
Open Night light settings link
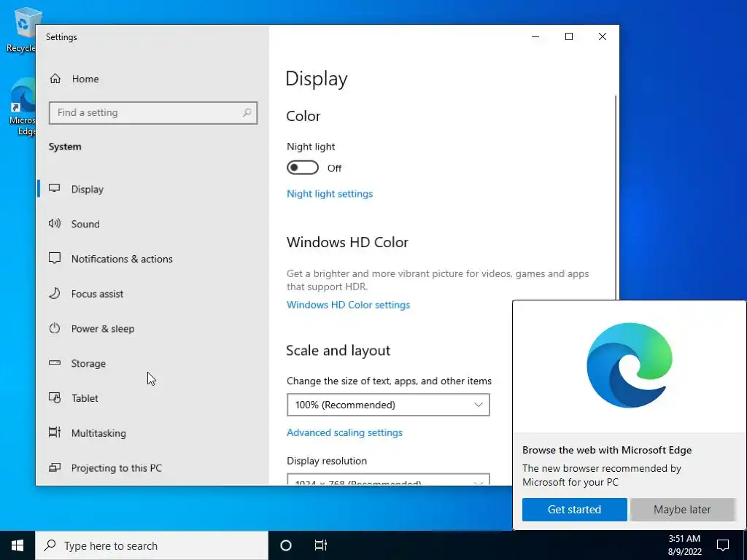click(330, 194)
